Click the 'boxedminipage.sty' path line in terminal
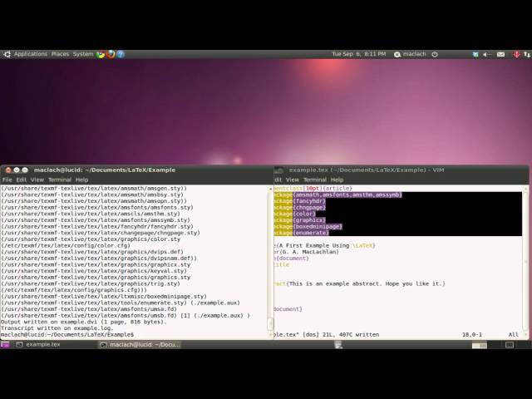This screenshot has width=532, height=399. [103, 297]
